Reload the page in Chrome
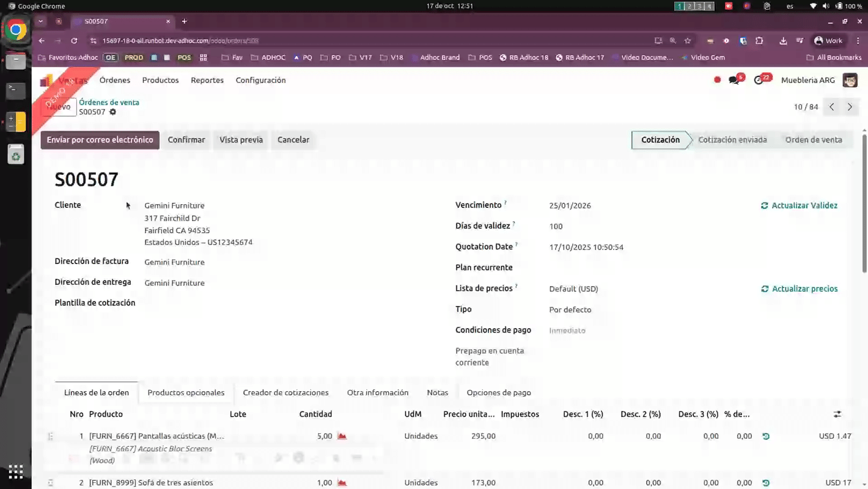The height and width of the screenshot is (489, 868). tap(74, 41)
